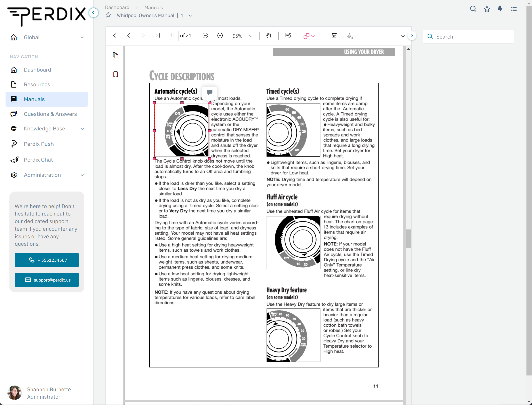Collapse the left sidebar with chevron

click(x=94, y=13)
